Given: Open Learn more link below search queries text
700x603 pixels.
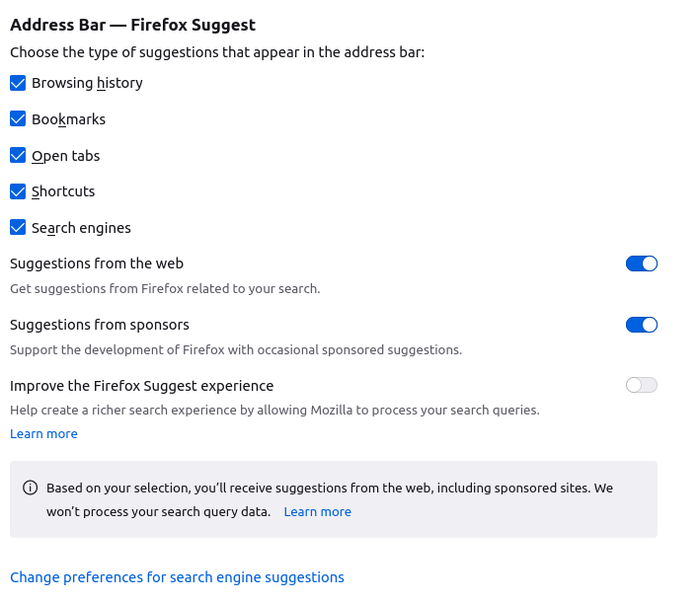Looking at the screenshot, I should click(43, 434).
